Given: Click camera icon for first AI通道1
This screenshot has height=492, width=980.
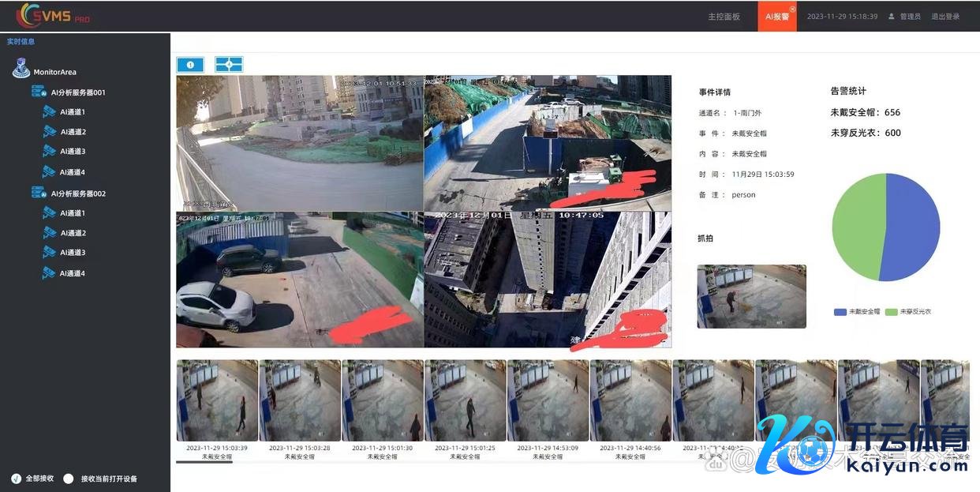Looking at the screenshot, I should click(x=50, y=112).
